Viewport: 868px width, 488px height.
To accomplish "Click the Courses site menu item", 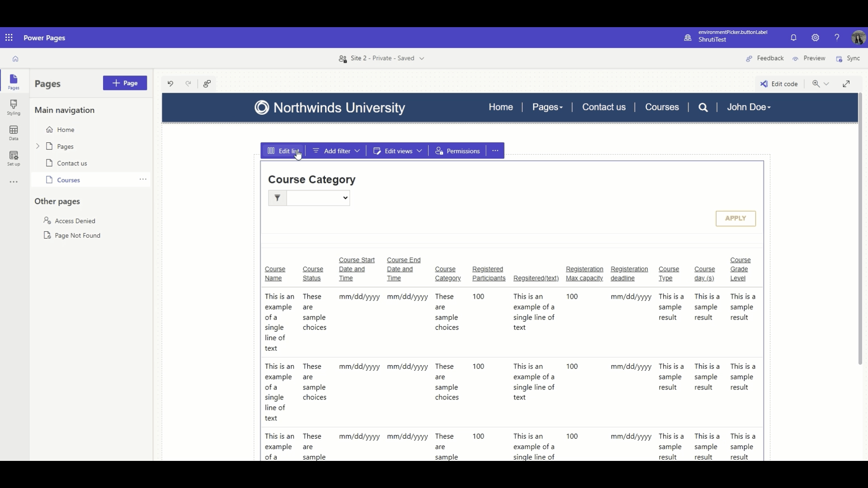I will point(662,107).
